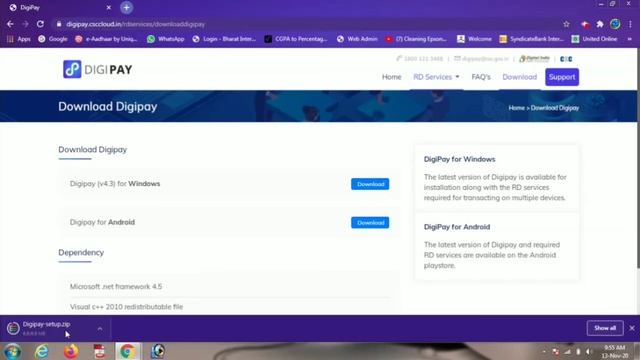Close the DigiPay browser tab
Screen dimensions: 640x360
tap(109, 7)
